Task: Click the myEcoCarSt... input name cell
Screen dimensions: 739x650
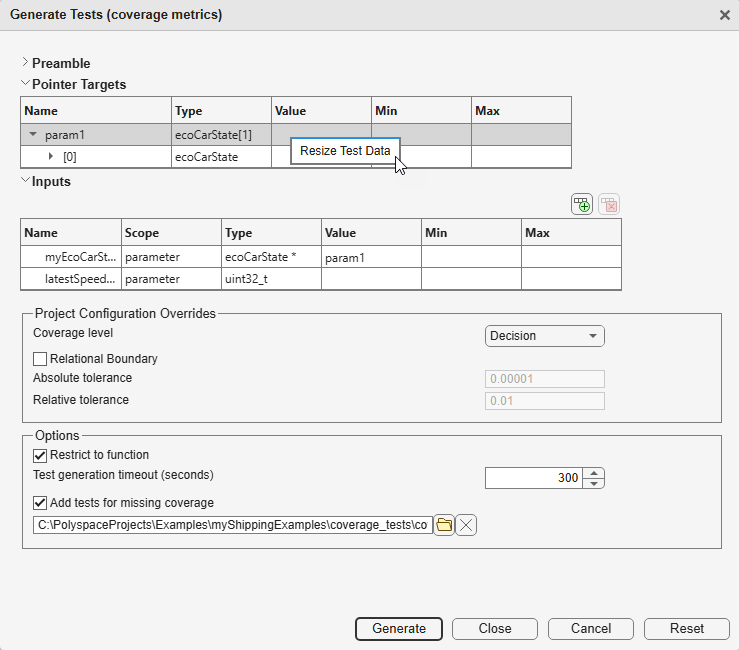Action: pos(71,257)
